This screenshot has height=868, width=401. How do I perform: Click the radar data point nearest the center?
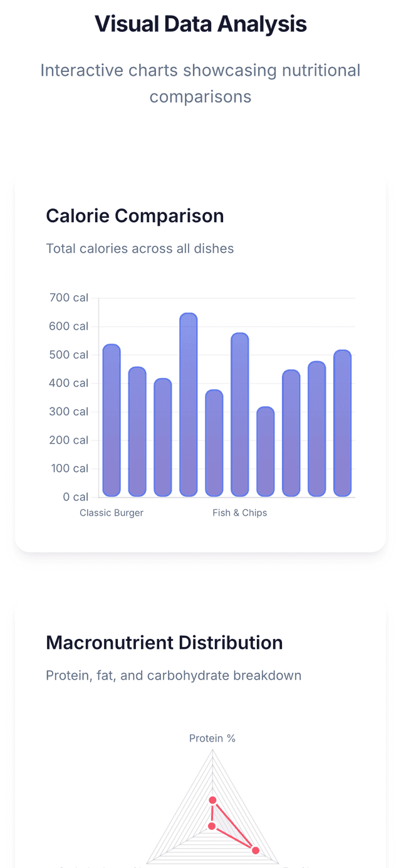click(x=212, y=826)
